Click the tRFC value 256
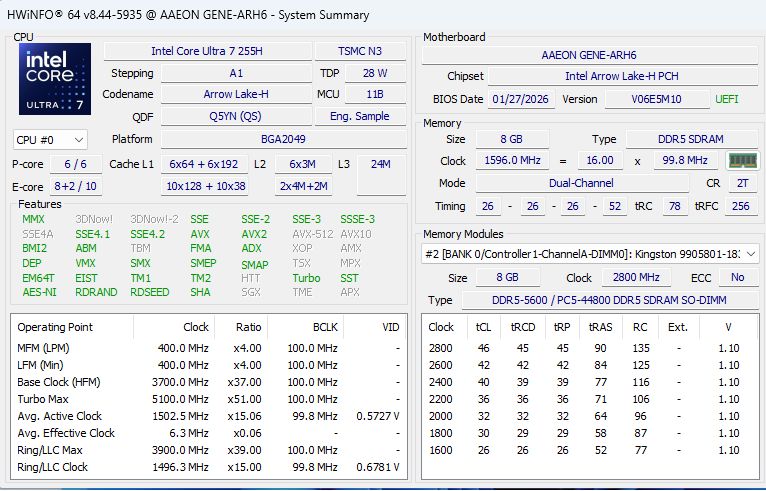Image resolution: width=766 pixels, height=491 pixels. point(741,206)
